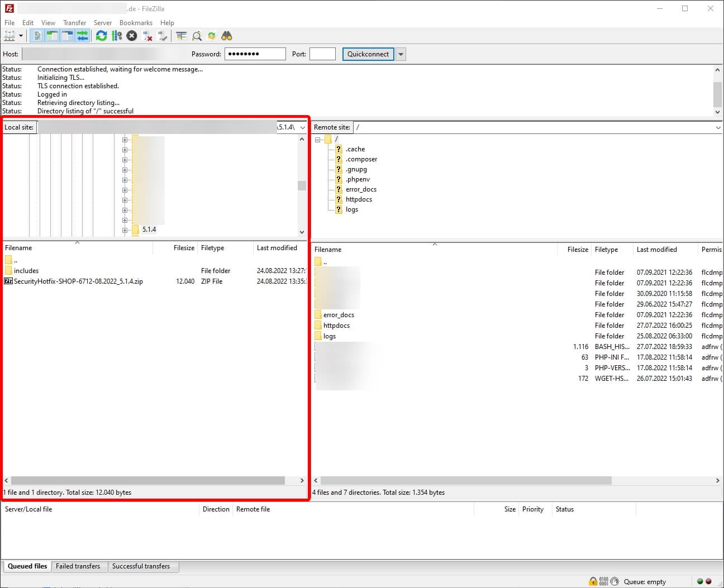
Task: Sort local files by Last modified column
Action: click(277, 248)
